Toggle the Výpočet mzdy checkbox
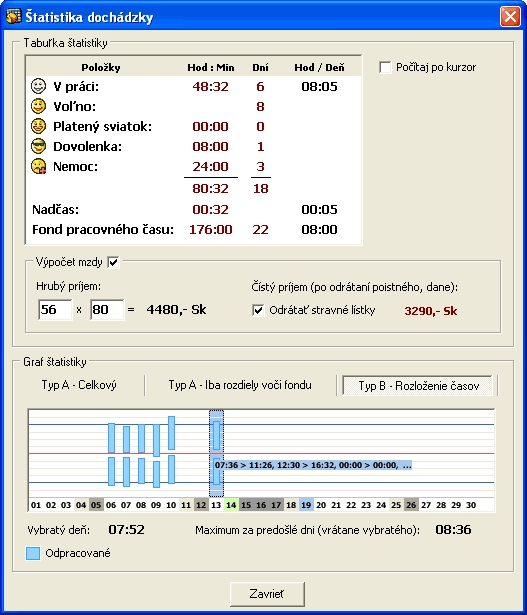 (x=113, y=262)
